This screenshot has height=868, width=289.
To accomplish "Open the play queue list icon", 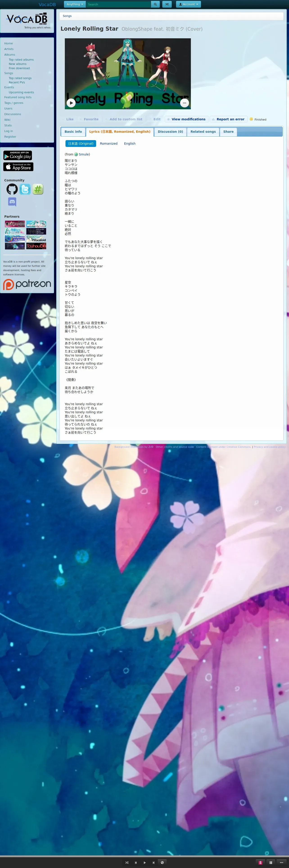I will click(x=271, y=863).
